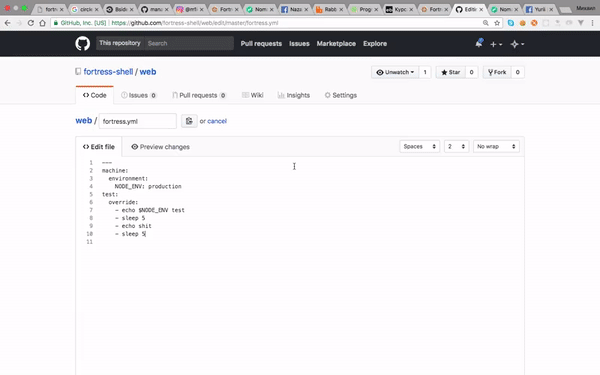Reload the current page
Image resolution: width=600 pixels, height=375 pixels.
click(31, 23)
